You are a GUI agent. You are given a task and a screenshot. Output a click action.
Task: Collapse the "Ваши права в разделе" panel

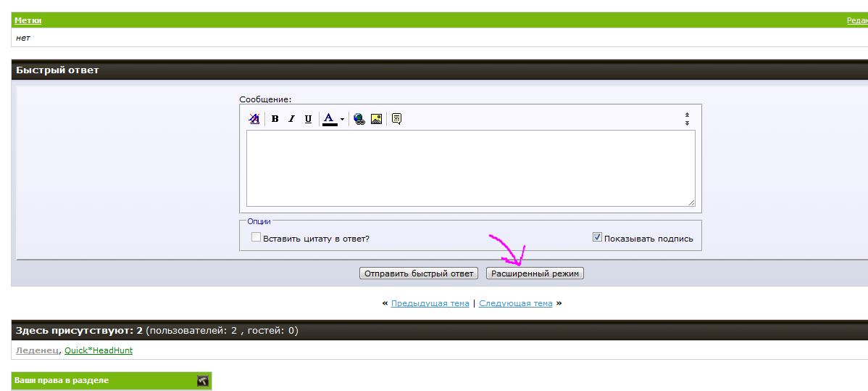(x=203, y=380)
